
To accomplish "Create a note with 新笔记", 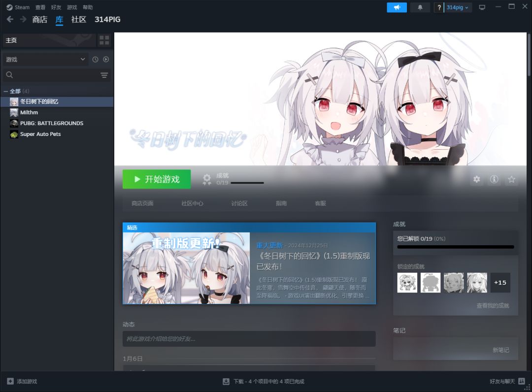I will 501,350.
